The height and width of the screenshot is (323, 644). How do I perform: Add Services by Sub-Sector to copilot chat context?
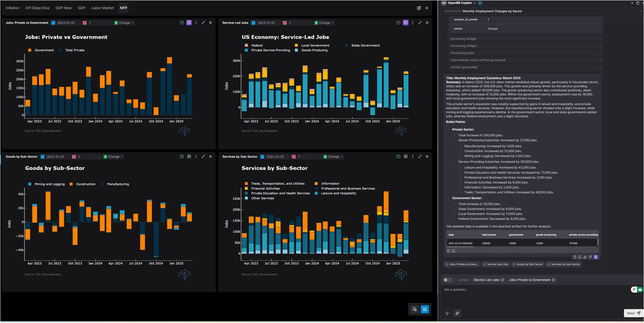(406, 156)
